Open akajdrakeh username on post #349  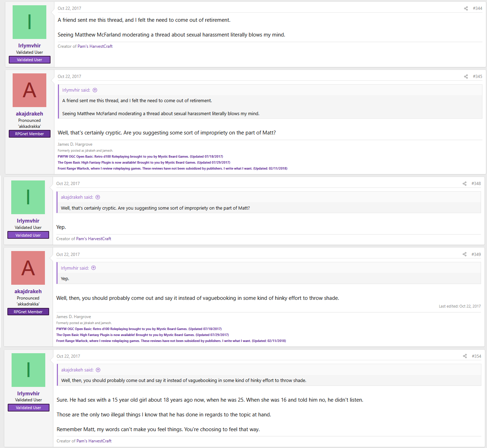click(28, 291)
